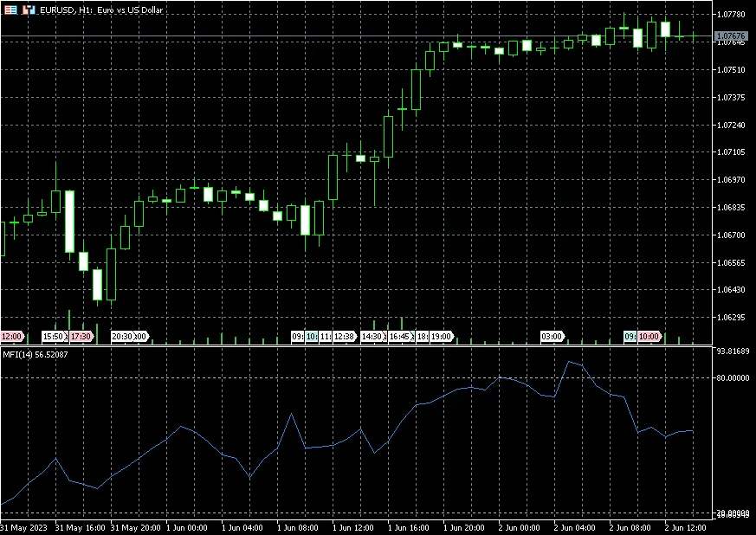Click the 1.06565 price axis label
The image size is (756, 535).
coord(731,262)
